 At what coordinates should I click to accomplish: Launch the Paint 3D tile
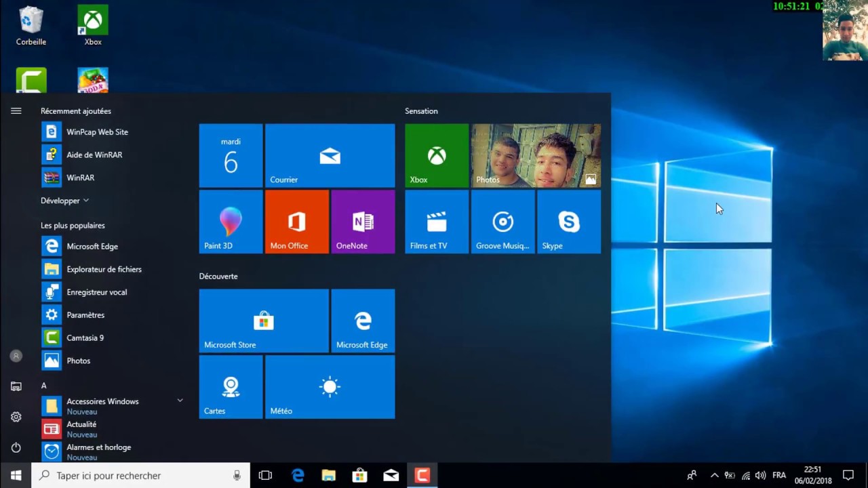(x=231, y=222)
